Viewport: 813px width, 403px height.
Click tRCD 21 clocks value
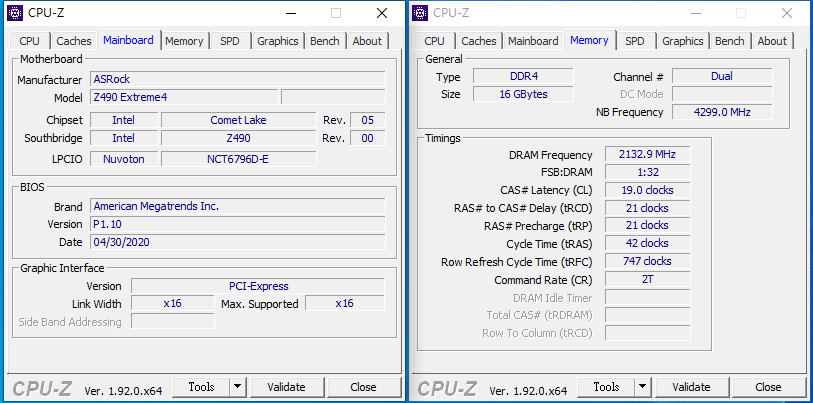(x=648, y=208)
